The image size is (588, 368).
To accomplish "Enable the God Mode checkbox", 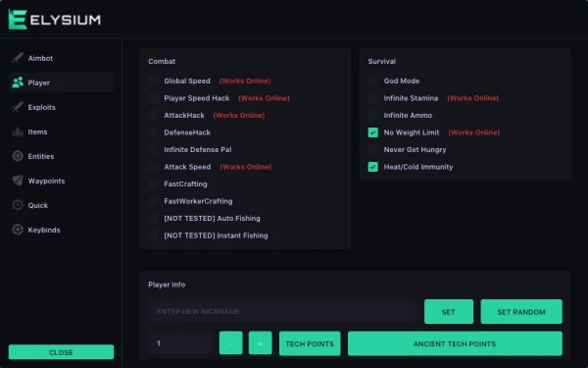I will tap(372, 81).
